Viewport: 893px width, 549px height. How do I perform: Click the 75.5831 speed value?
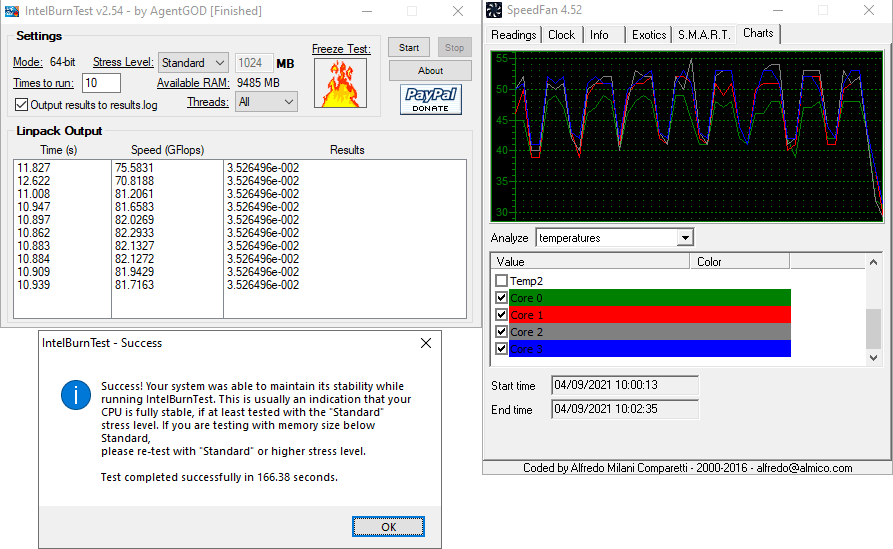point(134,168)
